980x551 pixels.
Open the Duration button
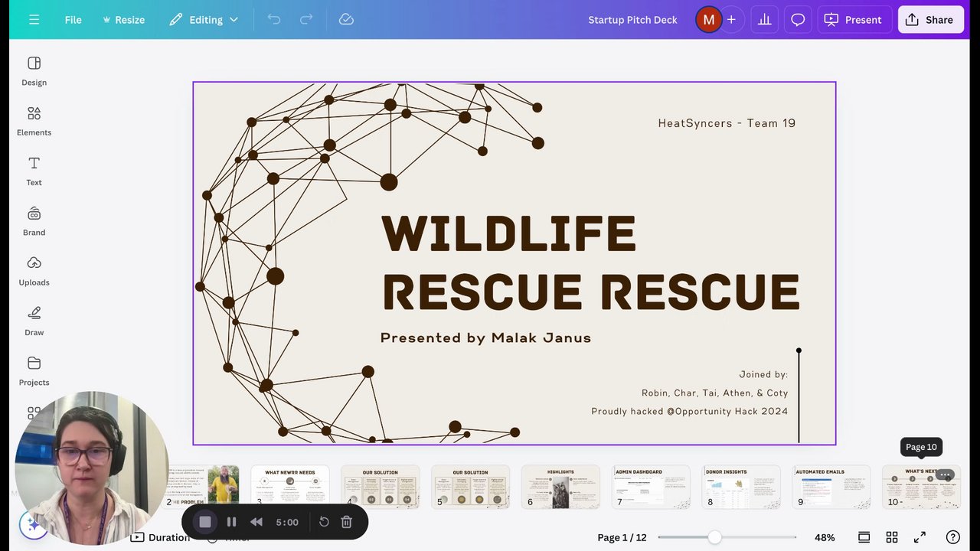click(x=160, y=537)
